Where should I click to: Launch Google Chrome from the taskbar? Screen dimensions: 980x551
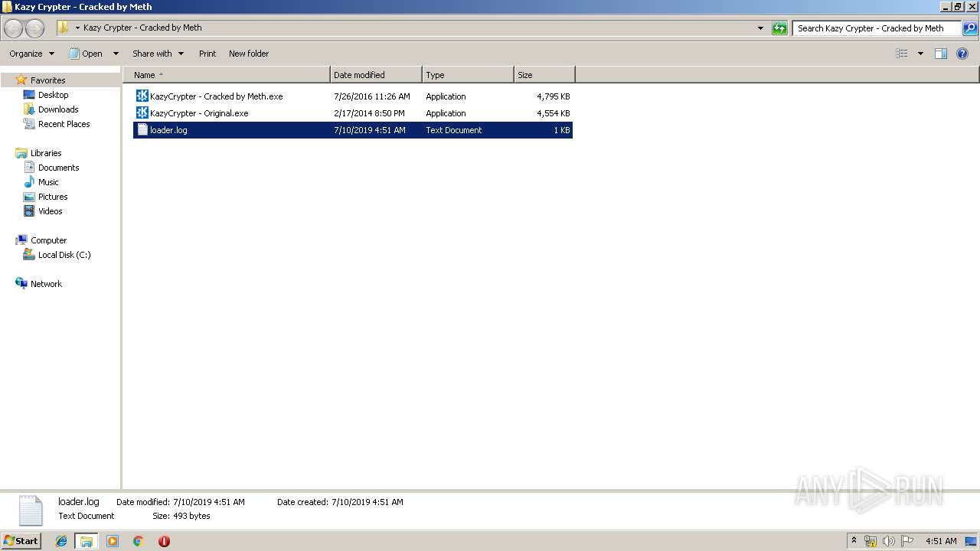pos(138,541)
